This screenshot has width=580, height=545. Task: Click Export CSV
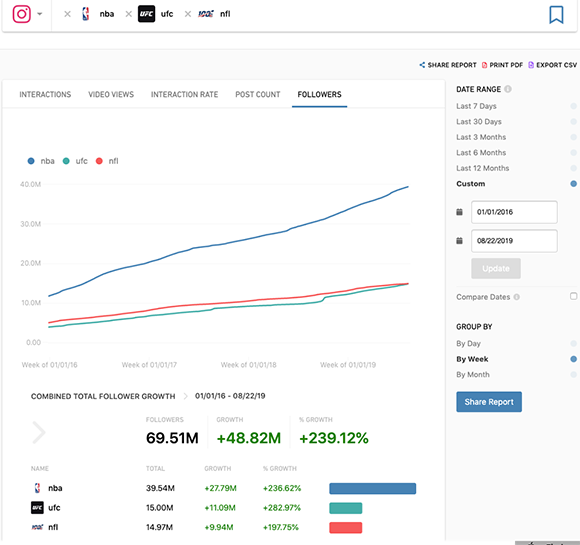click(556, 65)
